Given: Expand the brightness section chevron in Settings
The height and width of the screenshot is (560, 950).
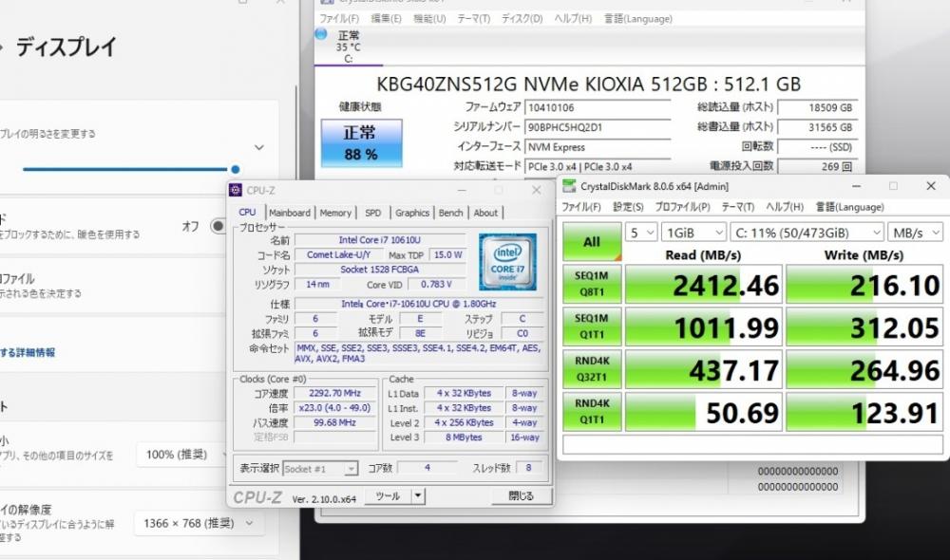Looking at the screenshot, I should tap(258, 147).
